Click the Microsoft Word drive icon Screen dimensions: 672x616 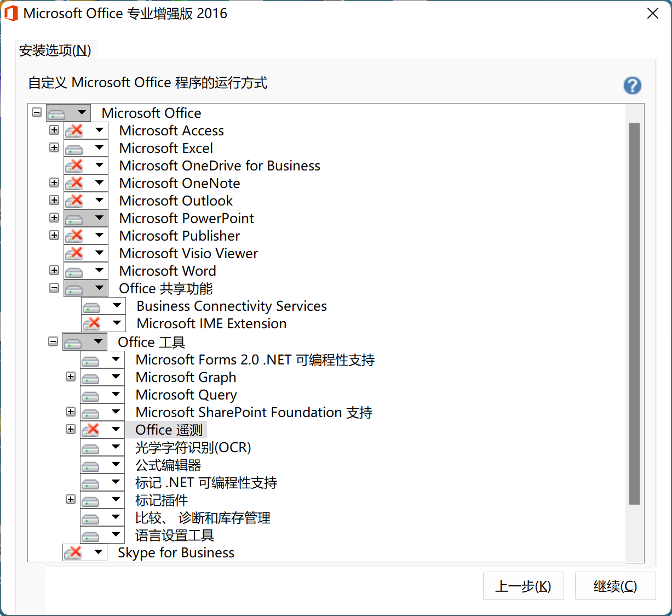74,271
